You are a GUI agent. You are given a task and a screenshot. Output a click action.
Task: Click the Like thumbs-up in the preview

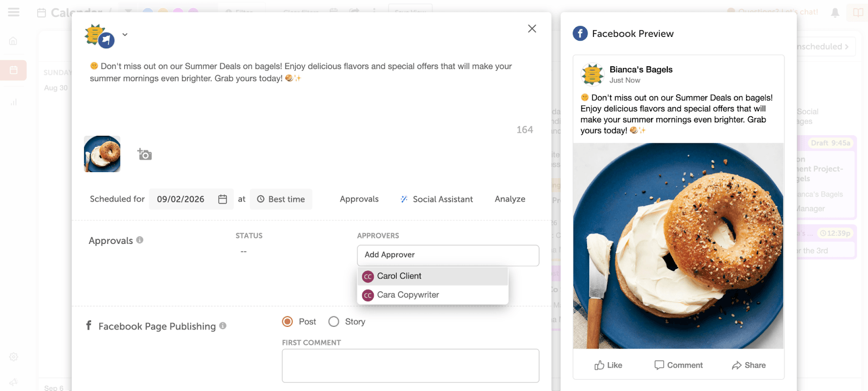point(608,365)
